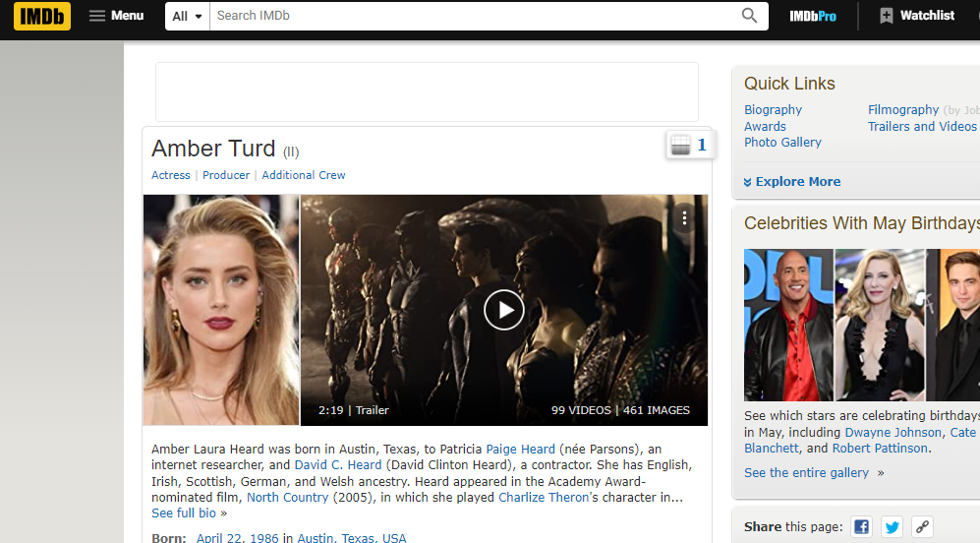Click the magnifying glass search icon
This screenshot has width=980, height=543.
point(749,16)
